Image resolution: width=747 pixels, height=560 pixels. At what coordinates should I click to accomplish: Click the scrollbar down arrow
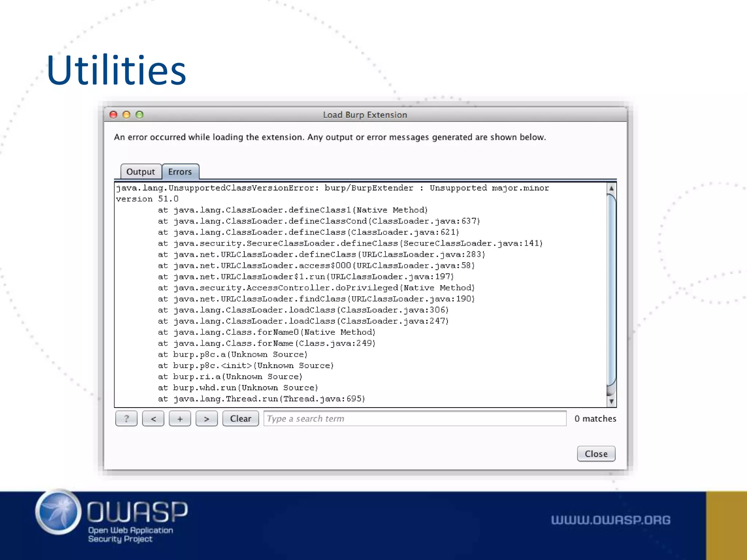click(x=611, y=401)
